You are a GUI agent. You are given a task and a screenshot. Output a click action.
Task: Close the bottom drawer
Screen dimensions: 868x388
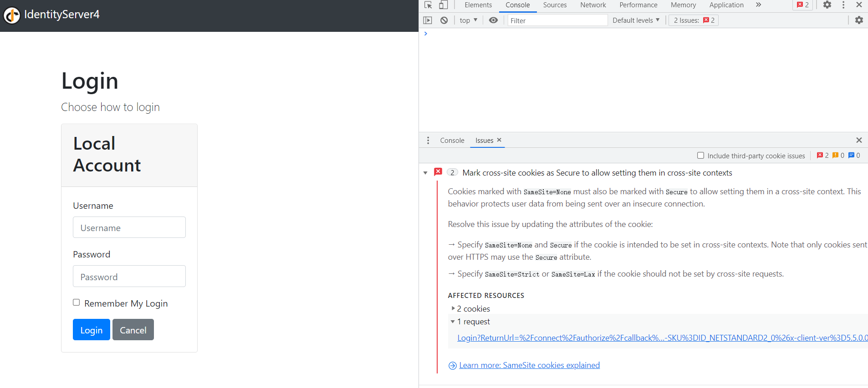click(859, 141)
